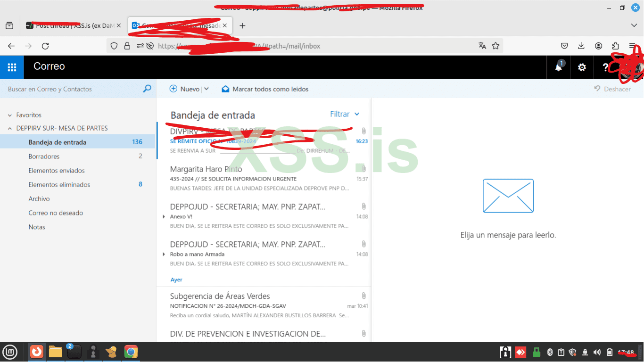Expand the Robo a mano Armada conversation
The height and width of the screenshot is (362, 644).
(x=164, y=255)
